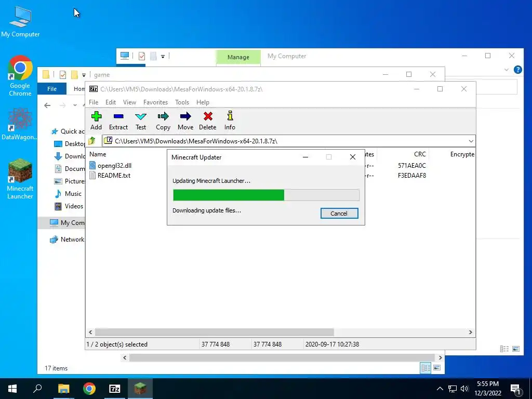Click the network tray icon
The image size is (532, 399).
(x=453, y=389)
